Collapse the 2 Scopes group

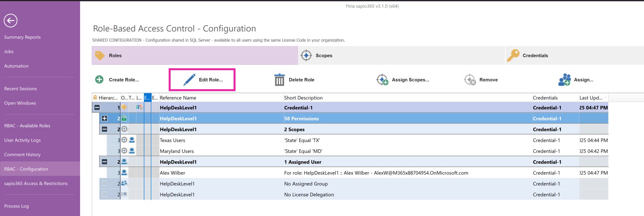click(105, 129)
